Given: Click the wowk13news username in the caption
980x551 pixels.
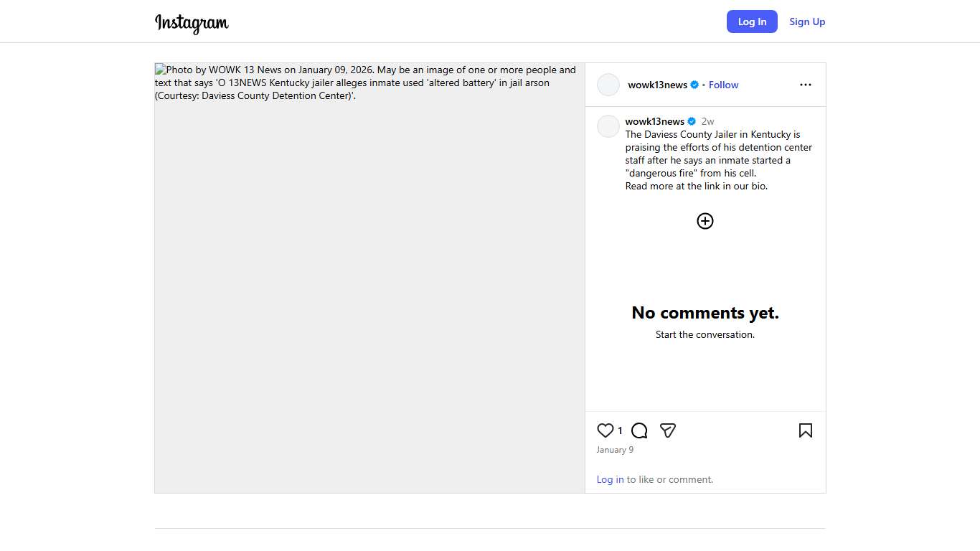Looking at the screenshot, I should pos(654,121).
